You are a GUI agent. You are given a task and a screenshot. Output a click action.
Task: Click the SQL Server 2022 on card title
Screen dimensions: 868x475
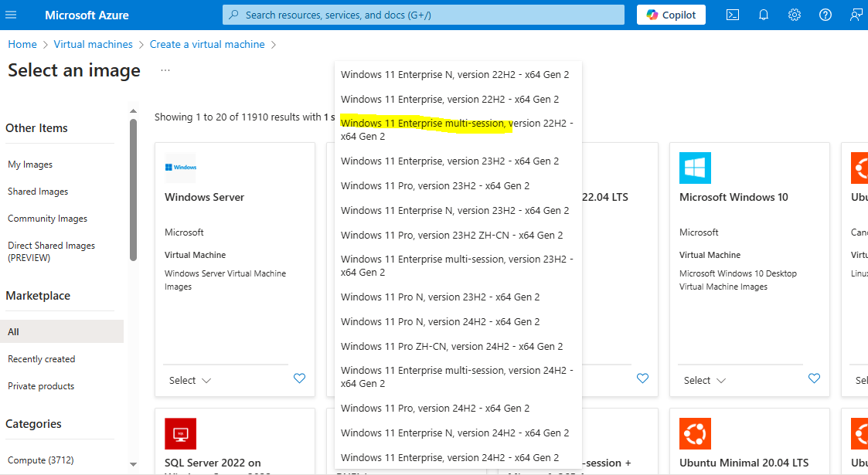tap(213, 463)
